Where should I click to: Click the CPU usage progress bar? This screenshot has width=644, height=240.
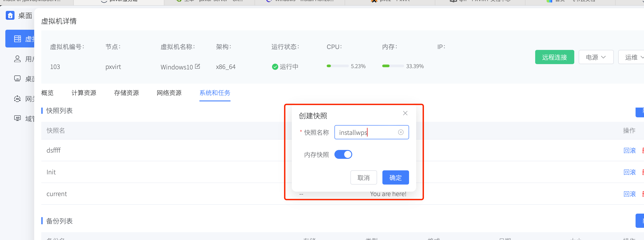[338, 66]
